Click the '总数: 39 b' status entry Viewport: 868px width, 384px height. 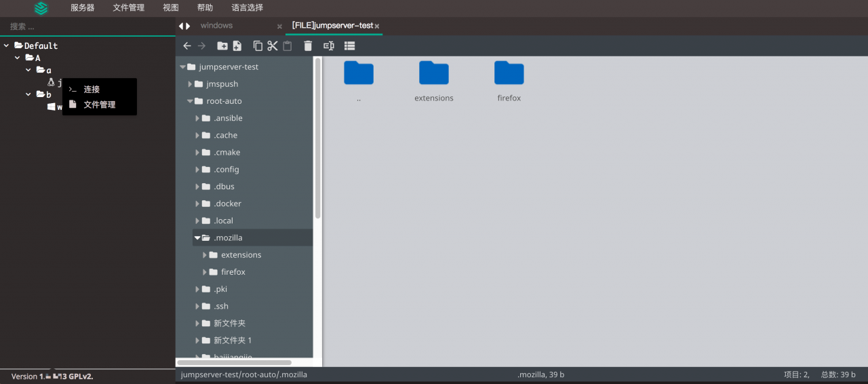point(840,375)
